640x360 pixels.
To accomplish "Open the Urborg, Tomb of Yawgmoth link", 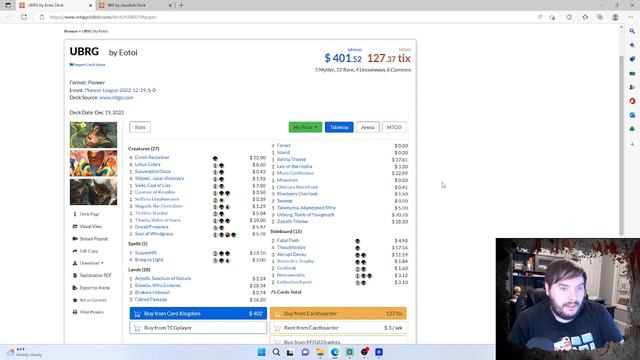I will tap(305, 215).
